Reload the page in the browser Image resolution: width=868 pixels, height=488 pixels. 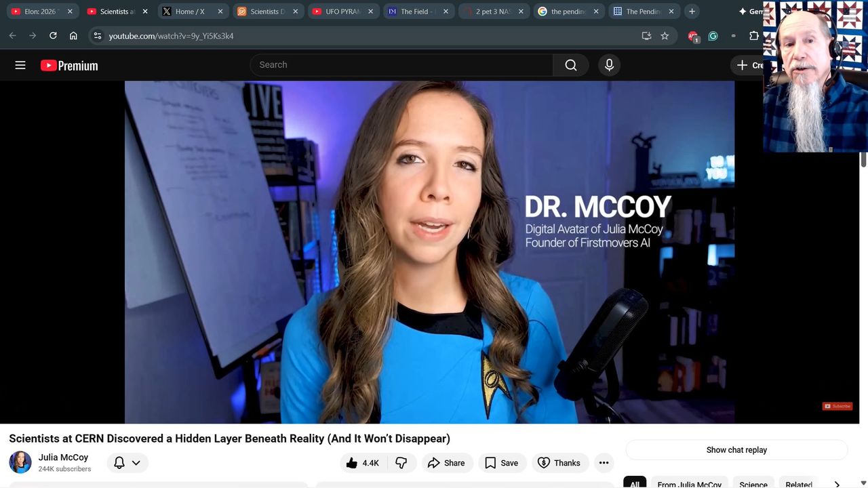[53, 36]
